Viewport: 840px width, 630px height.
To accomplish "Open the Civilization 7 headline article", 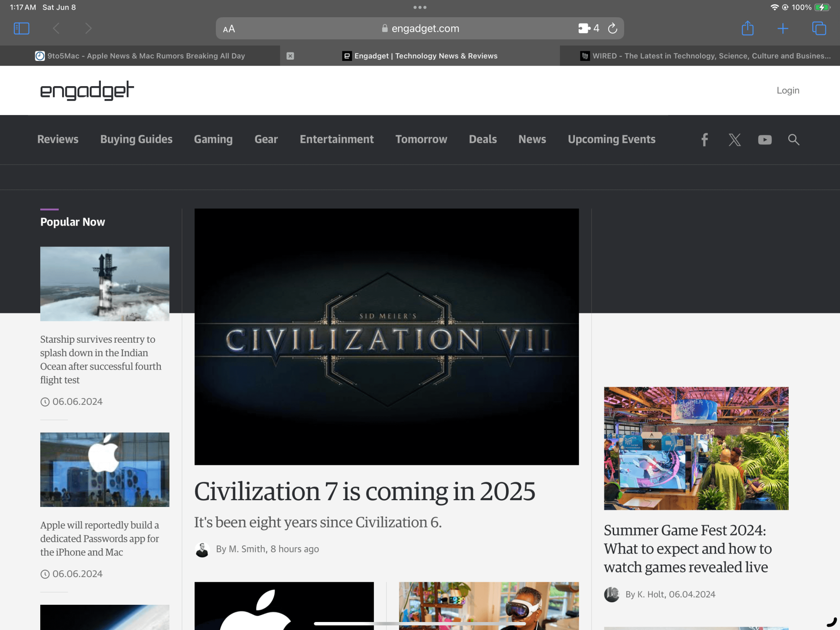I will [x=365, y=491].
